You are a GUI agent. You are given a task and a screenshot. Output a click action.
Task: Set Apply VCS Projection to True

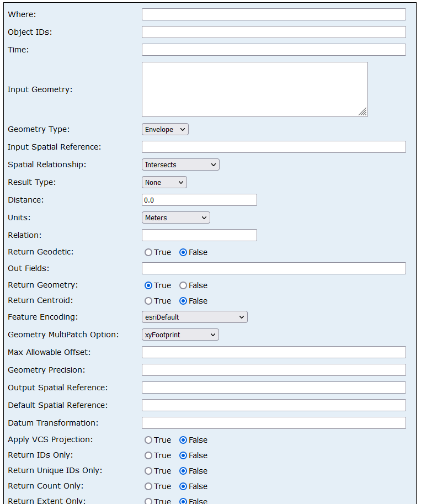tap(148, 440)
